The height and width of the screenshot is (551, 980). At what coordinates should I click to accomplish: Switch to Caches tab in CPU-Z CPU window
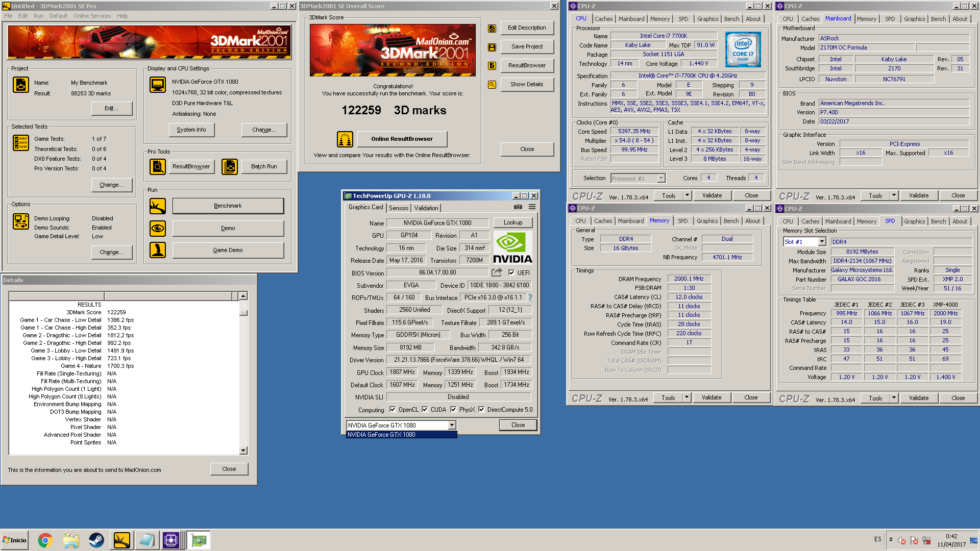point(603,19)
